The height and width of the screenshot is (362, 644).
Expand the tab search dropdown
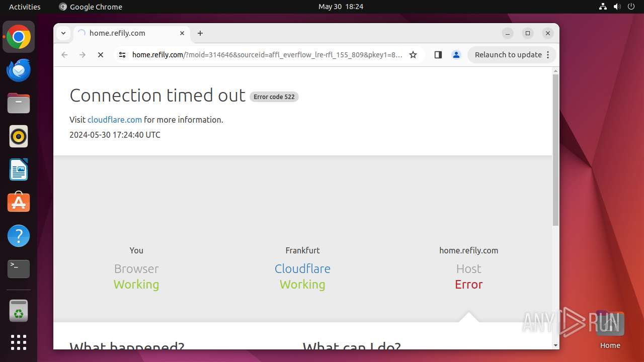63,33
